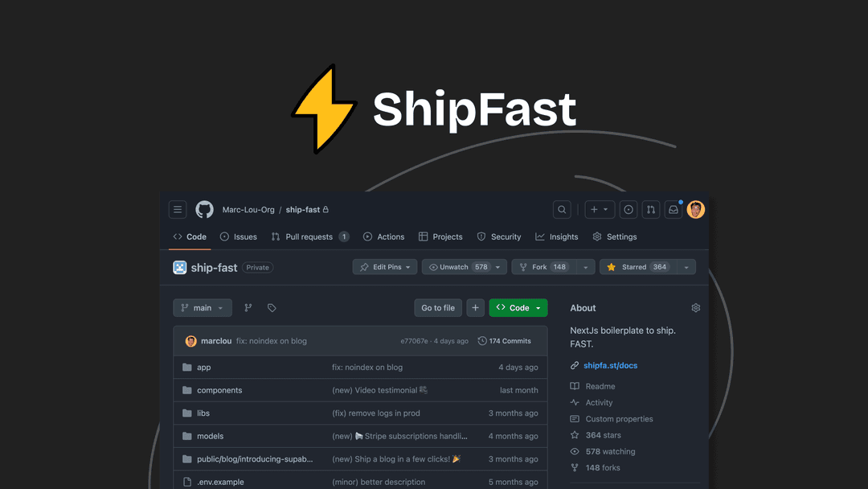Toggle the Unwatch button

(456, 267)
